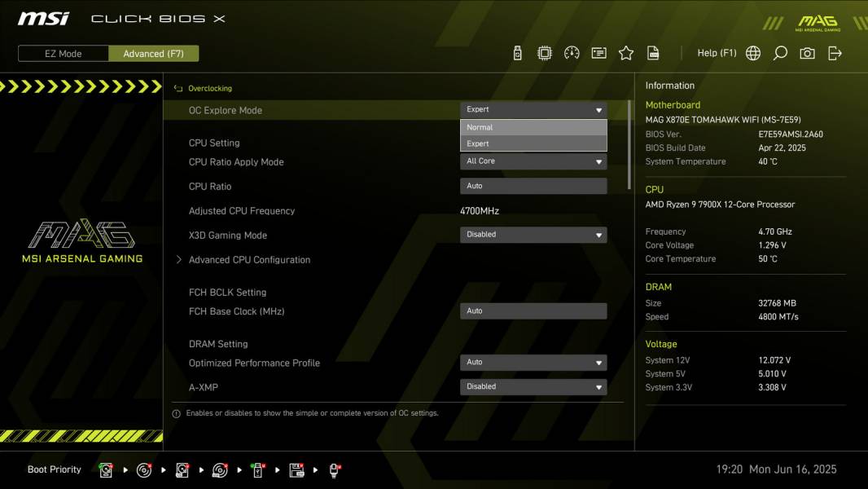Click the System 12V 12.072 V value
The image size is (868, 489).
tap(774, 360)
